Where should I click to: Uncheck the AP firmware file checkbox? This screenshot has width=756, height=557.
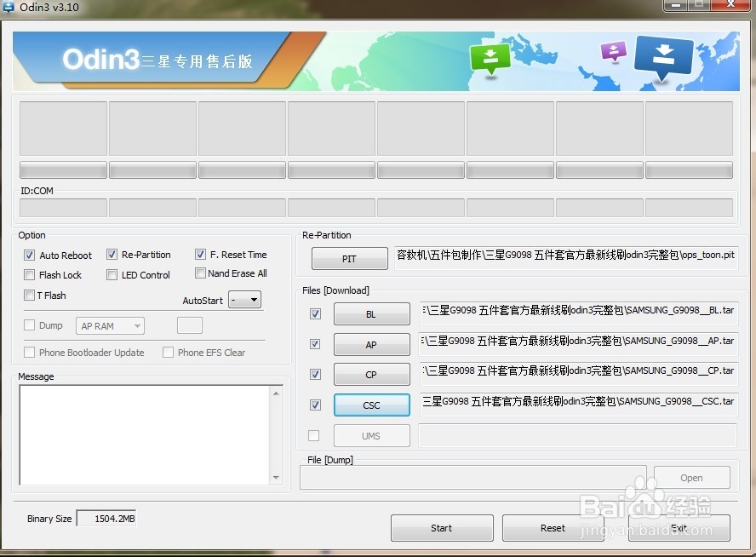click(315, 344)
